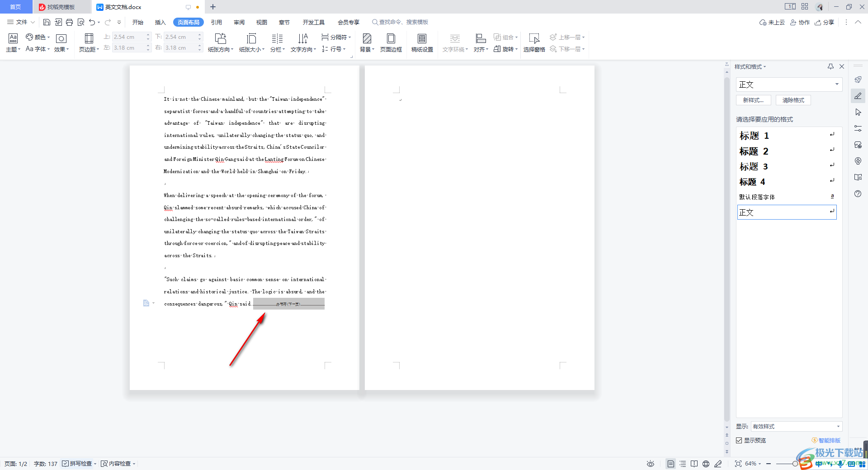This screenshot has width=868, height=470.
Task: Click the Redo arrow icon
Action: click(x=108, y=22)
